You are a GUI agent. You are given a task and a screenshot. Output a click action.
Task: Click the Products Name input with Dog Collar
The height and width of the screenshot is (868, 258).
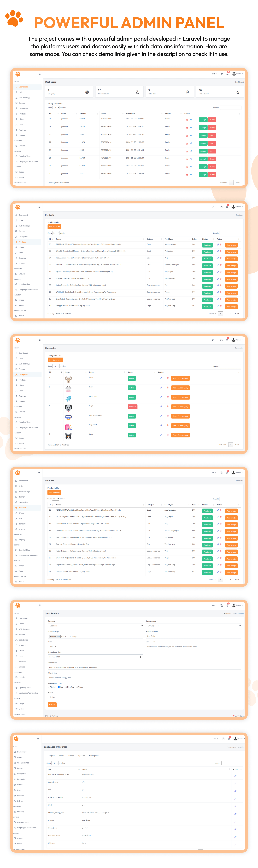[x=194, y=636]
